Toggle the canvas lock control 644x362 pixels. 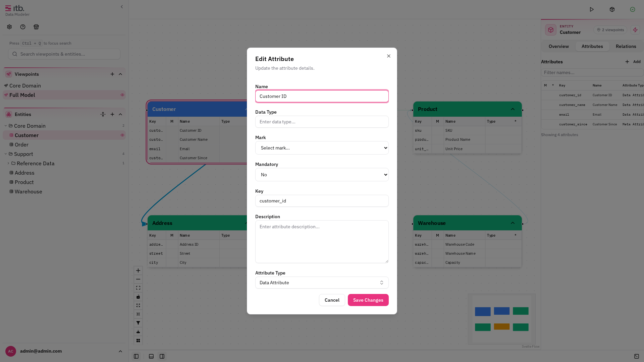(x=138, y=297)
